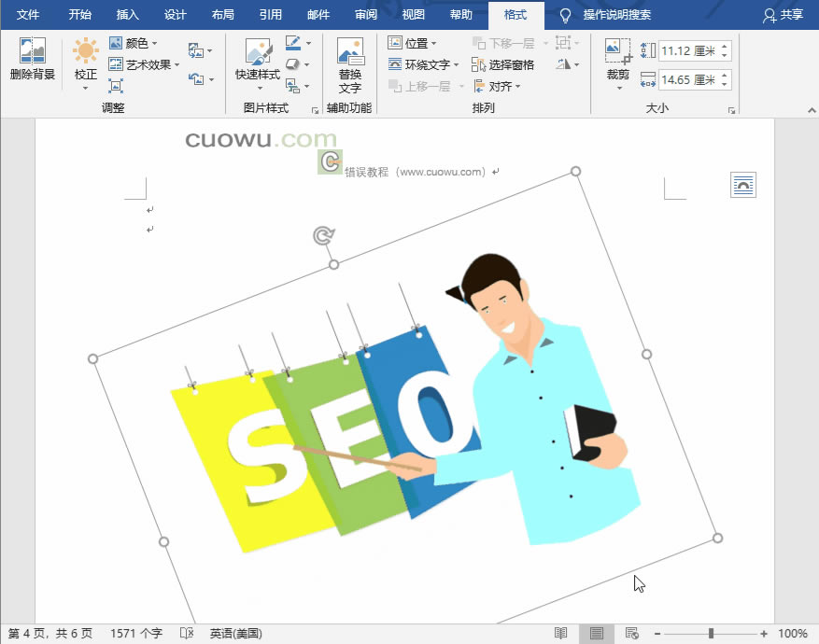The height and width of the screenshot is (644, 819).
Task: Switch to print layout view
Action: tap(597, 634)
